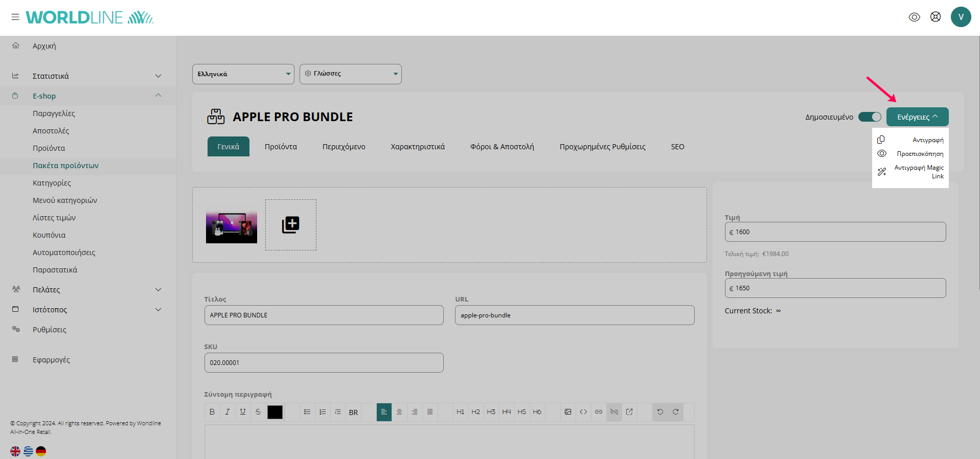This screenshot has width=980, height=459.
Task: Center-align the text in the editor
Action: (399, 412)
